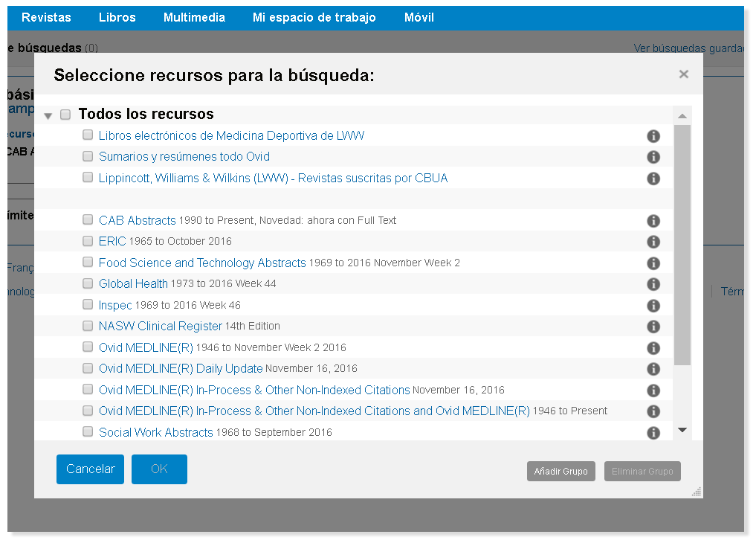Check Lippincott Revistas suscritas por CBUA box
Screen dimensions: 756x543
click(x=88, y=177)
